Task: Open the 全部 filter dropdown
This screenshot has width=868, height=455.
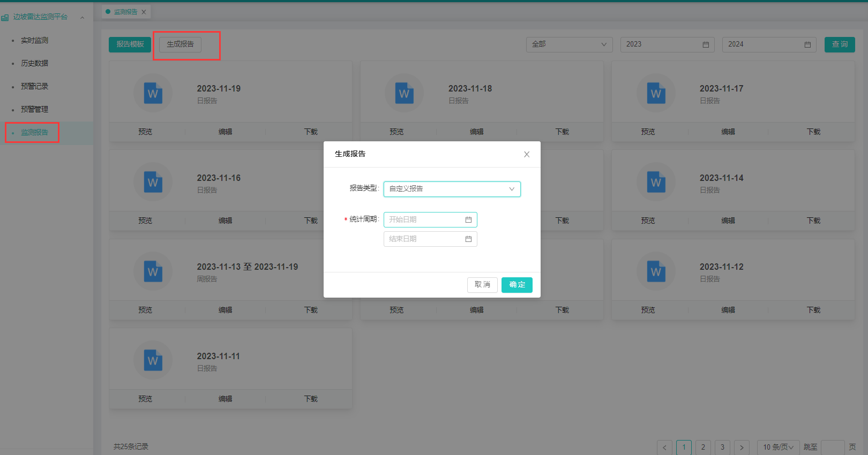Action: 569,44
